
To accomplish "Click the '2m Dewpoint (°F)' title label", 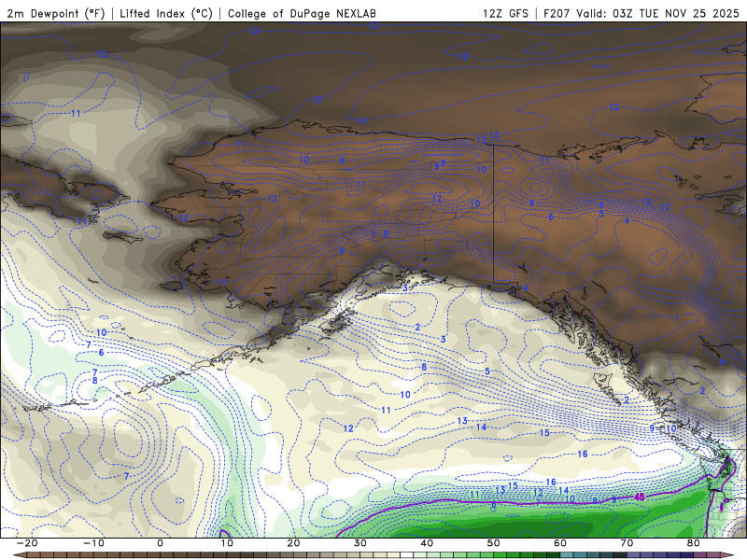I will click(56, 13).
